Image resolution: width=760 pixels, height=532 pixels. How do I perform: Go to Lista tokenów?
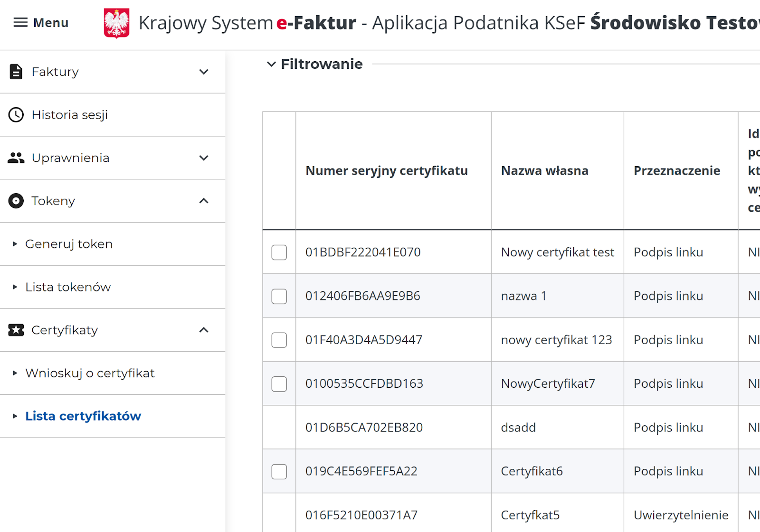(x=68, y=287)
